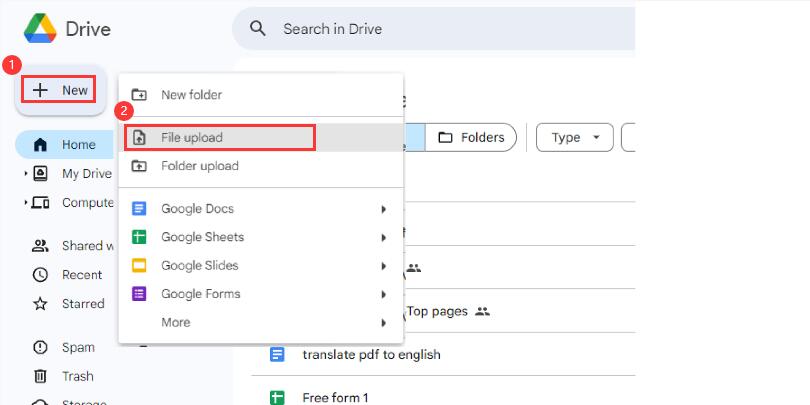Click shared people icon beside Top pages

pyautogui.click(x=482, y=311)
